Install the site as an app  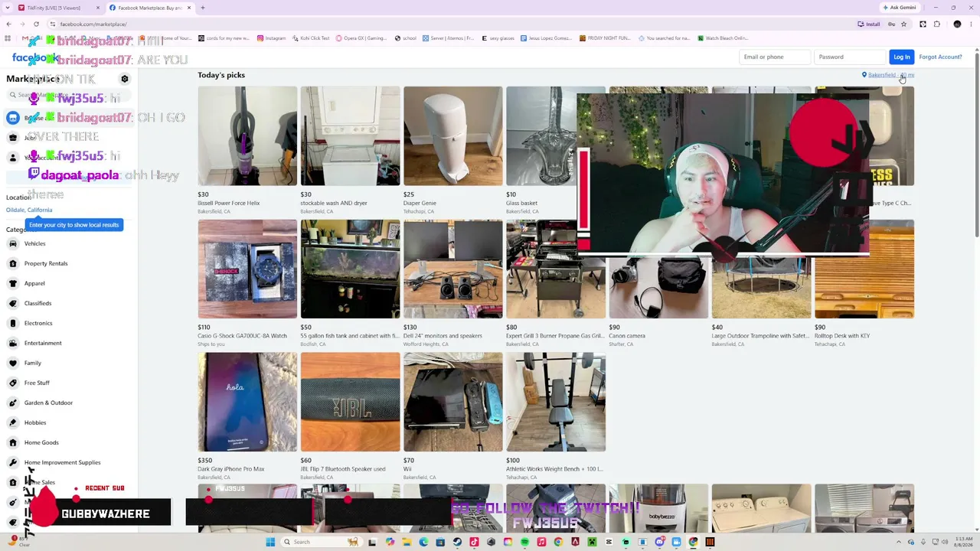[x=869, y=24]
